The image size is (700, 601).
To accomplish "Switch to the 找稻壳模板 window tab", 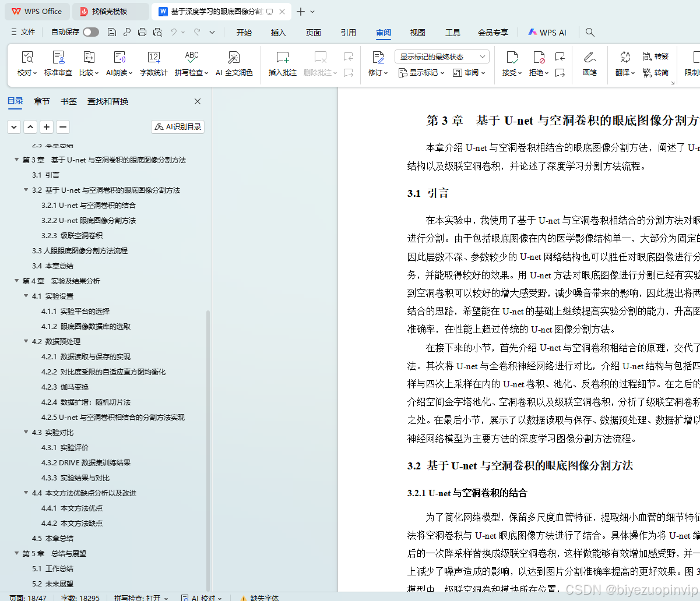I will [x=110, y=11].
